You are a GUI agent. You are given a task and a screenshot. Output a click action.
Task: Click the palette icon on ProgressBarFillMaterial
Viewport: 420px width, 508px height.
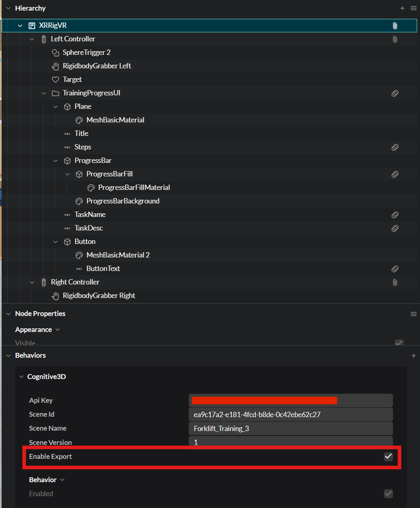coord(90,187)
